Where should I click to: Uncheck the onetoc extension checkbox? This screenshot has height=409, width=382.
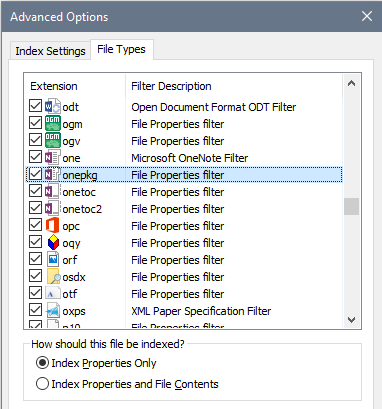[35, 191]
